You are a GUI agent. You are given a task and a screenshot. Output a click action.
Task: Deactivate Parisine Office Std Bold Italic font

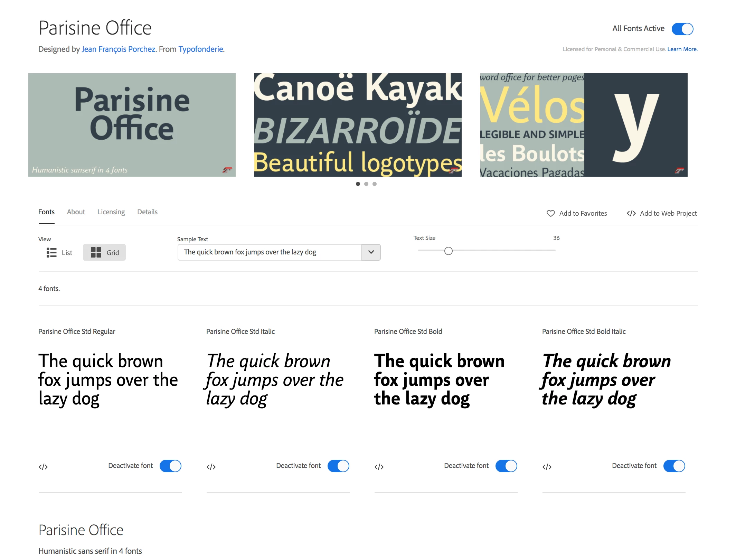click(674, 466)
